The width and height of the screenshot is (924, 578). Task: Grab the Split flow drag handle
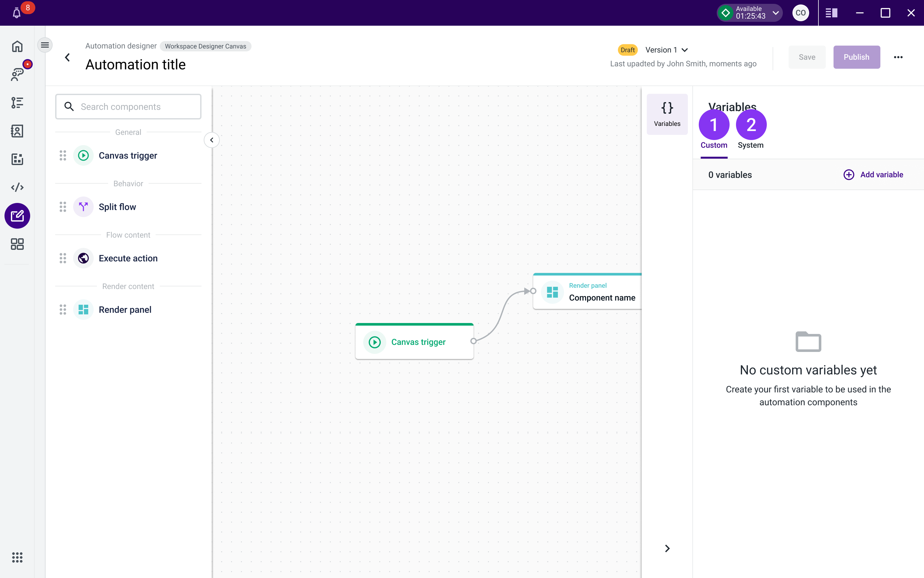click(63, 207)
